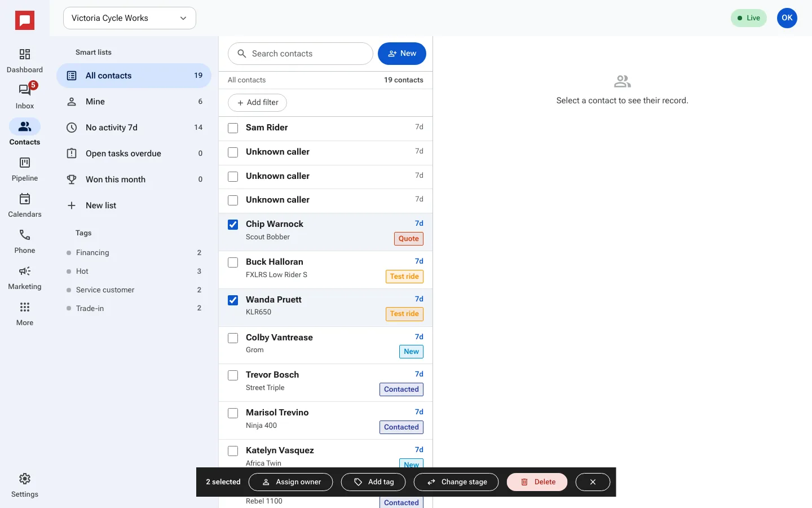812x508 pixels.
Task: Show More apps grid
Action: pos(25,314)
